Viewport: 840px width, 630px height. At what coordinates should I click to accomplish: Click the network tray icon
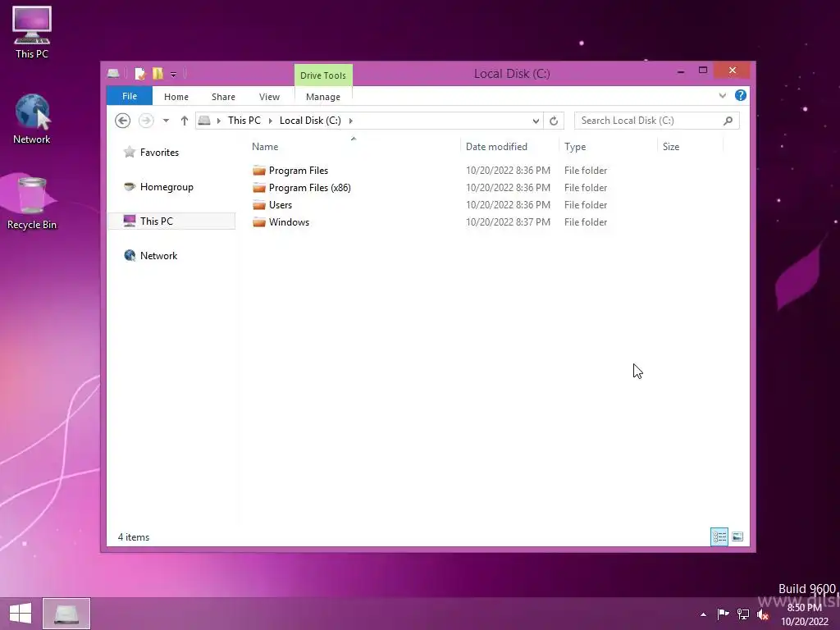[x=743, y=614]
